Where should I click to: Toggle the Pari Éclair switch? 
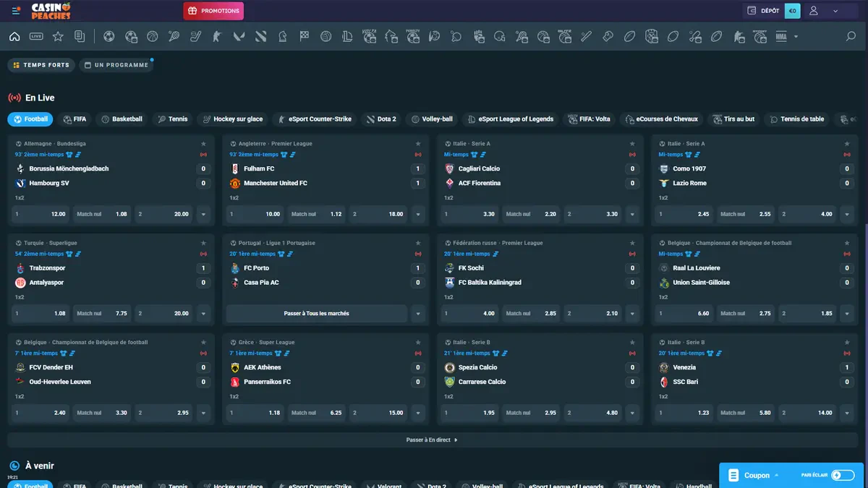coord(843,475)
